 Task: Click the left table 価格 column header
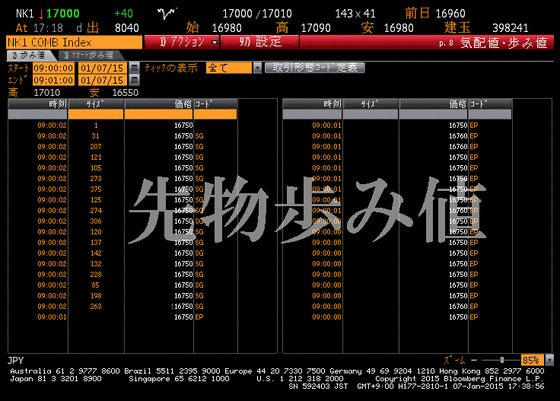point(159,104)
